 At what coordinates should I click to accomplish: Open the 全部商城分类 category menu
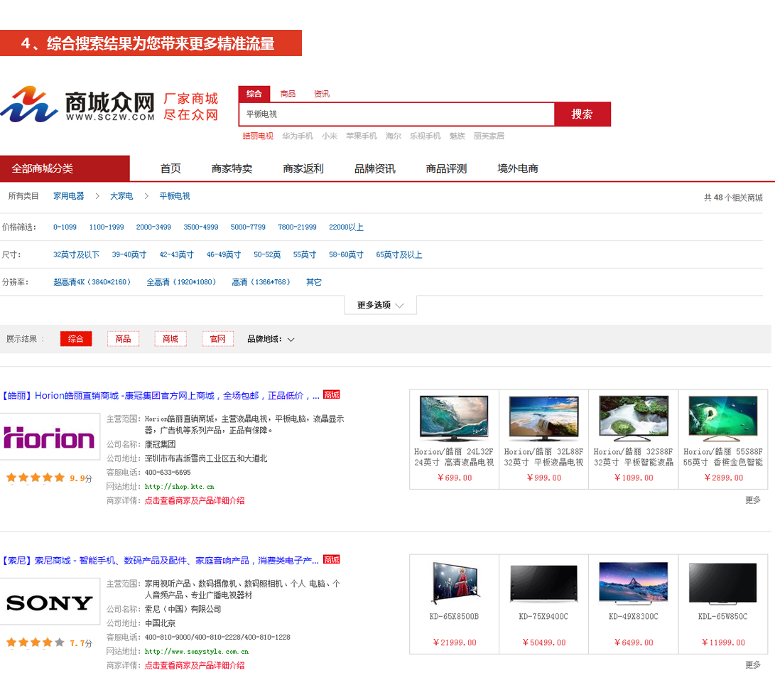(65, 168)
